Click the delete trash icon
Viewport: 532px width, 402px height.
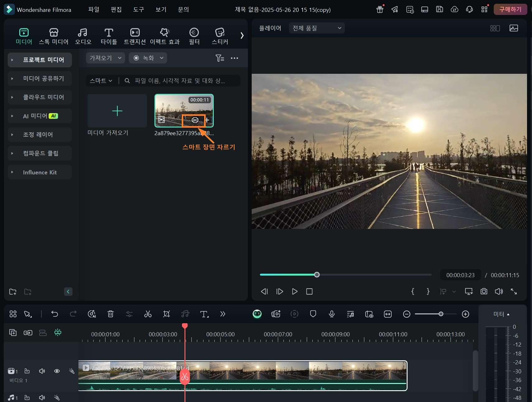coord(110,314)
